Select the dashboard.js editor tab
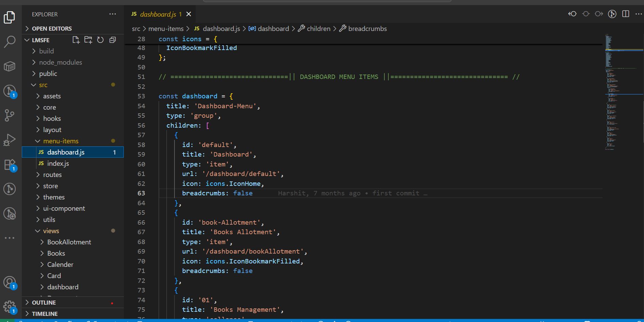The image size is (644, 322). 158,14
